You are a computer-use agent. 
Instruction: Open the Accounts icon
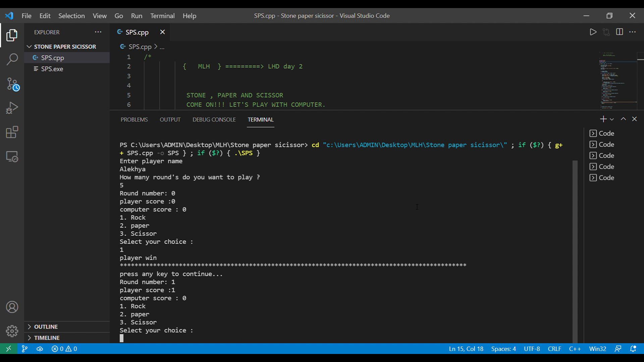12,307
